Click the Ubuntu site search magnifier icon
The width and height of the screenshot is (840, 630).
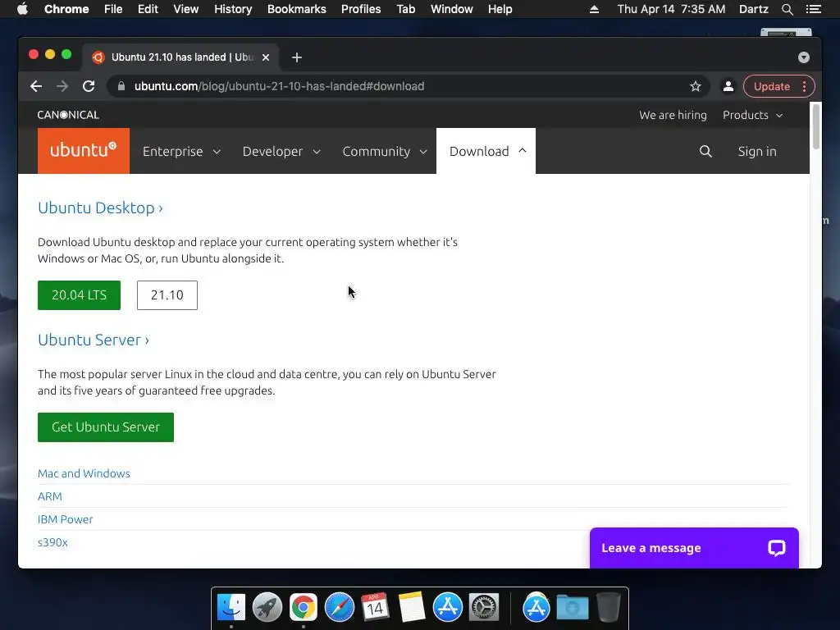[705, 152]
